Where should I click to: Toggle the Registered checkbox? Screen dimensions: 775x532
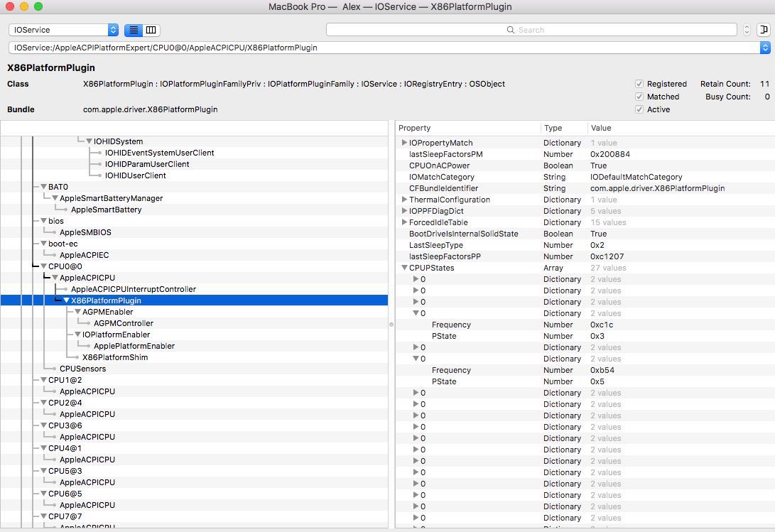639,84
